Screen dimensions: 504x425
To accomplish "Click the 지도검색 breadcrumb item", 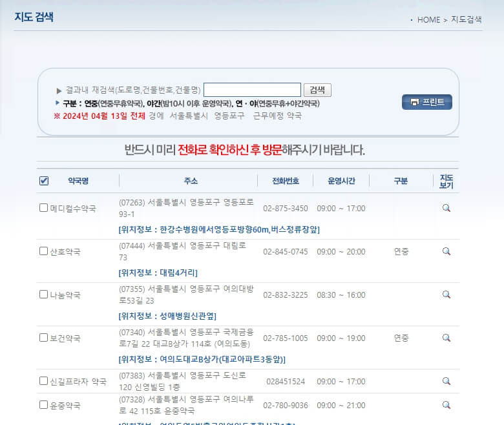I will (466, 19).
